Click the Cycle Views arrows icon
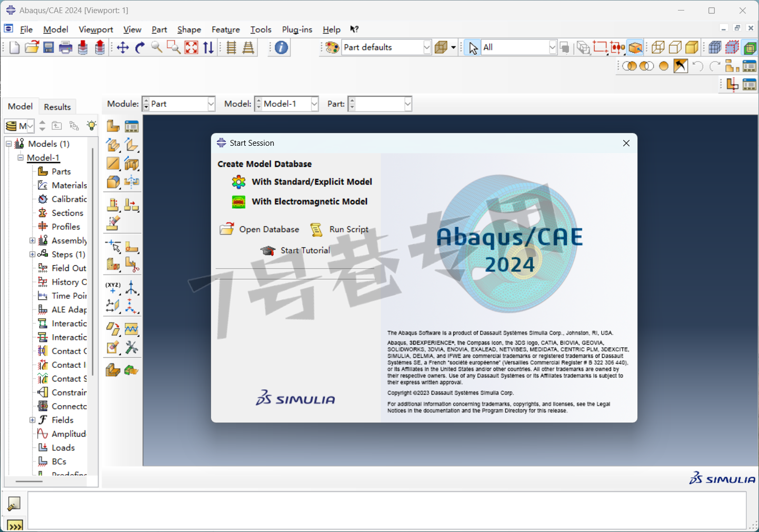 pos(208,47)
